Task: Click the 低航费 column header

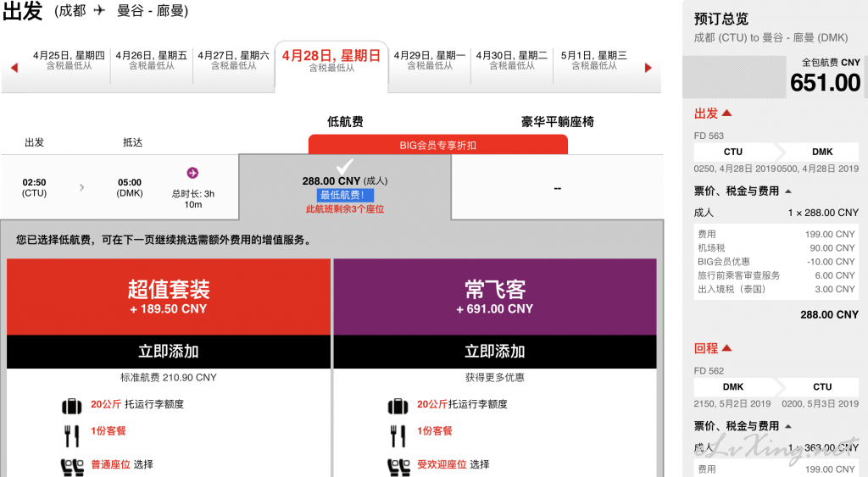Action: 345,122
